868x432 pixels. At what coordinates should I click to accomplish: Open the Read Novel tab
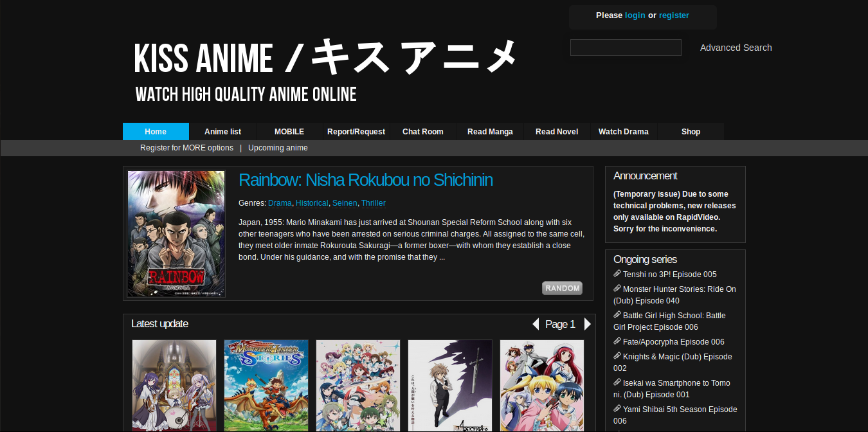[557, 131]
